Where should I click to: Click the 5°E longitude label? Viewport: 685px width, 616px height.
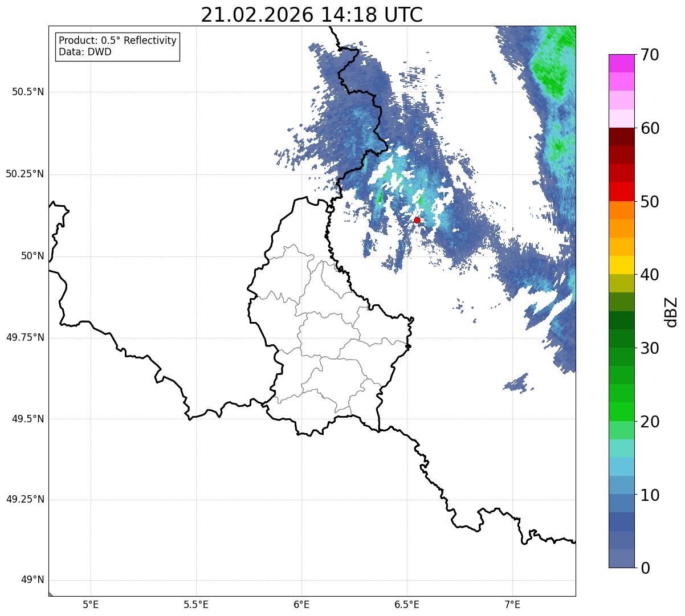coord(91,604)
